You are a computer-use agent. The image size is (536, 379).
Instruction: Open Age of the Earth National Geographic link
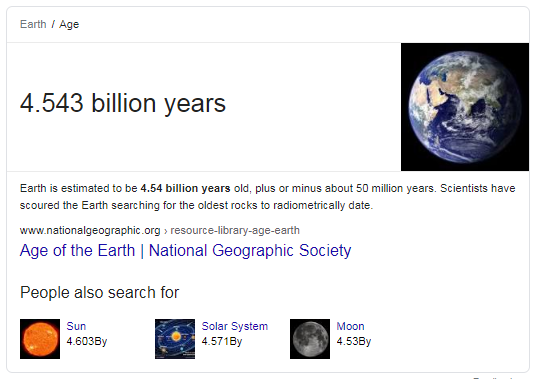185,251
